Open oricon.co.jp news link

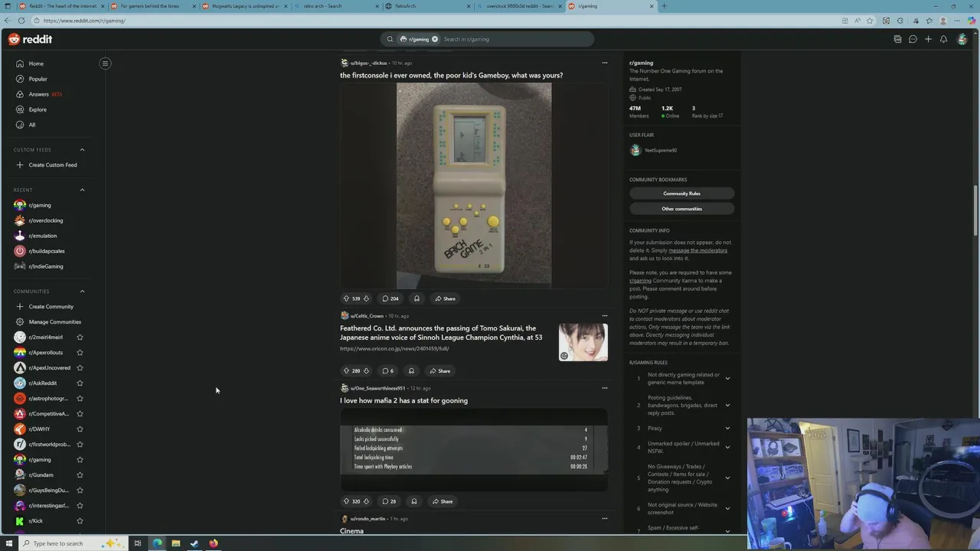(394, 348)
